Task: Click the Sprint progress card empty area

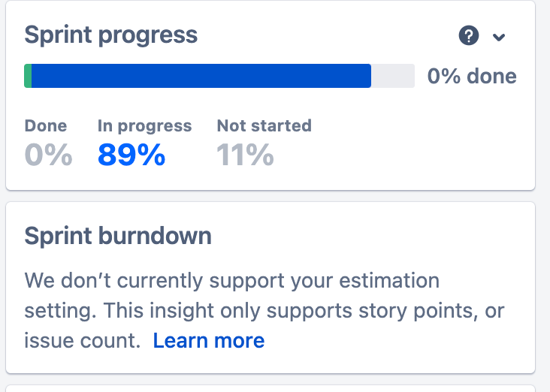Action: click(x=421, y=147)
